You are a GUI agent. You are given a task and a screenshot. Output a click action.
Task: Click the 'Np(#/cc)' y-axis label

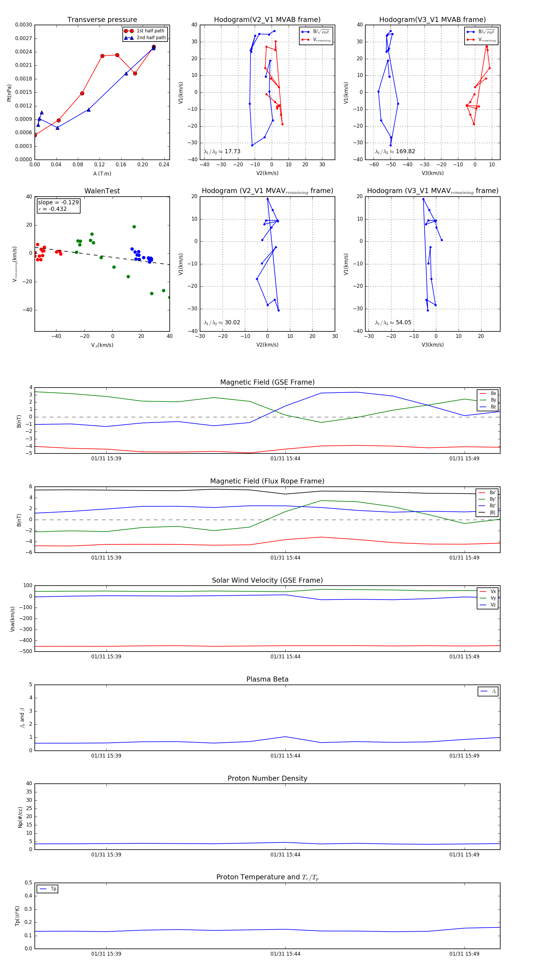20,817
